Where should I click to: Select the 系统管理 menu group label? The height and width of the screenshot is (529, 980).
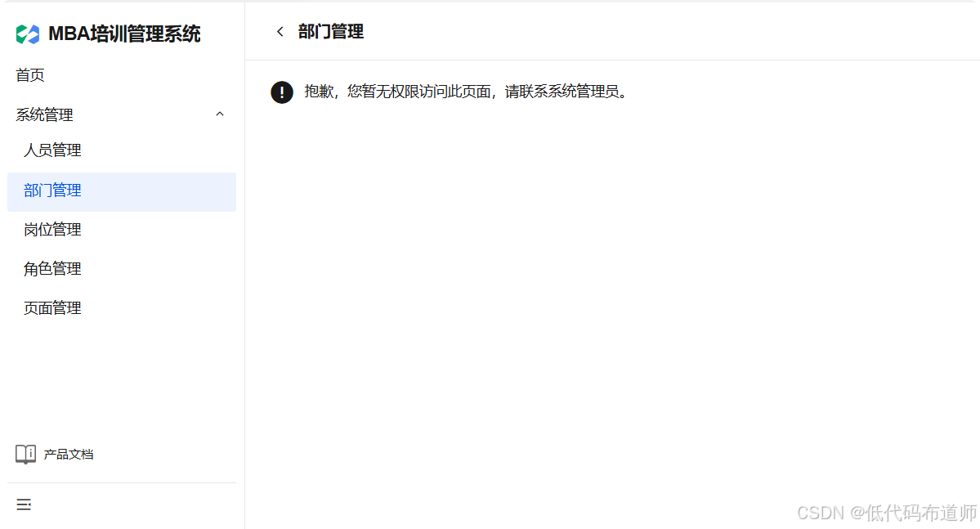44,114
